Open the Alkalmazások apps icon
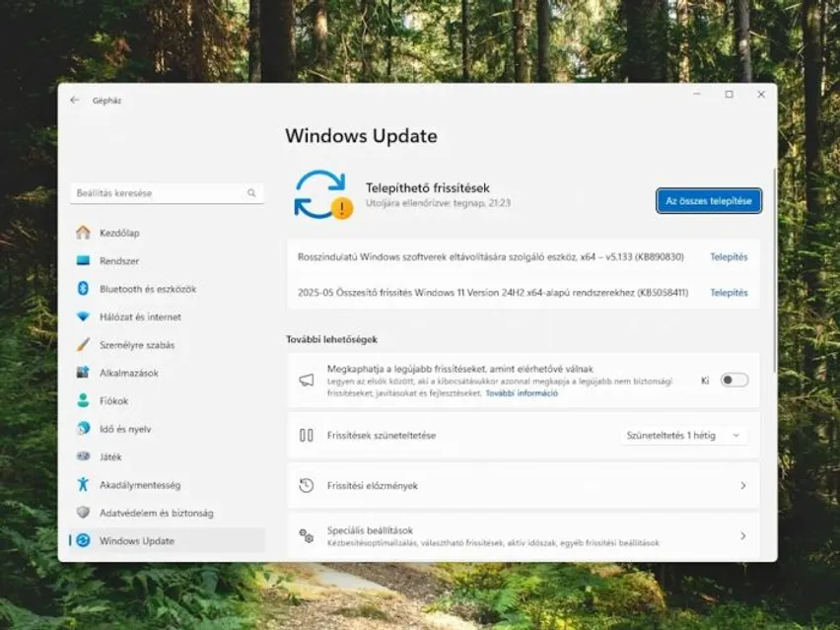 click(x=83, y=373)
